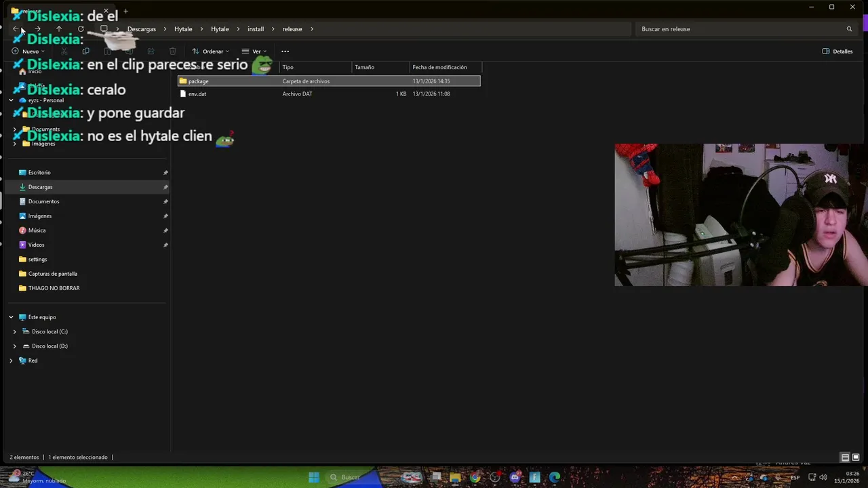Screen dimensions: 868x488
Task: Open a new Explorer tab with plus
Action: click(x=125, y=11)
